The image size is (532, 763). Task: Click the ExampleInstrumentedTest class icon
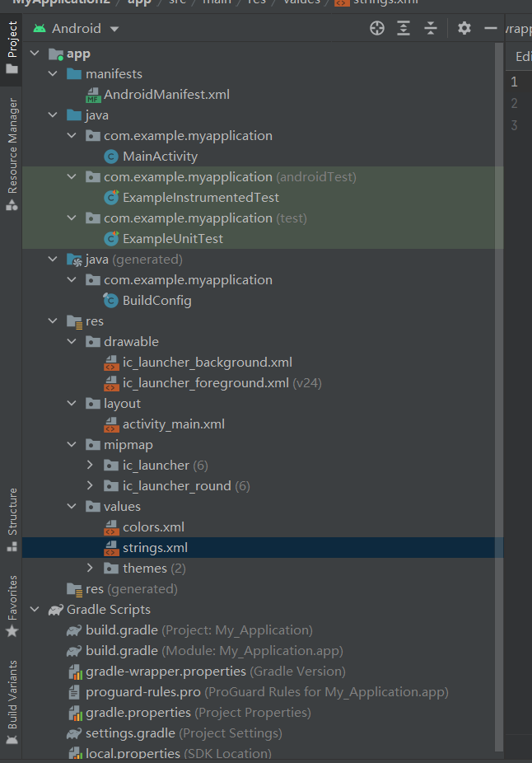(111, 198)
